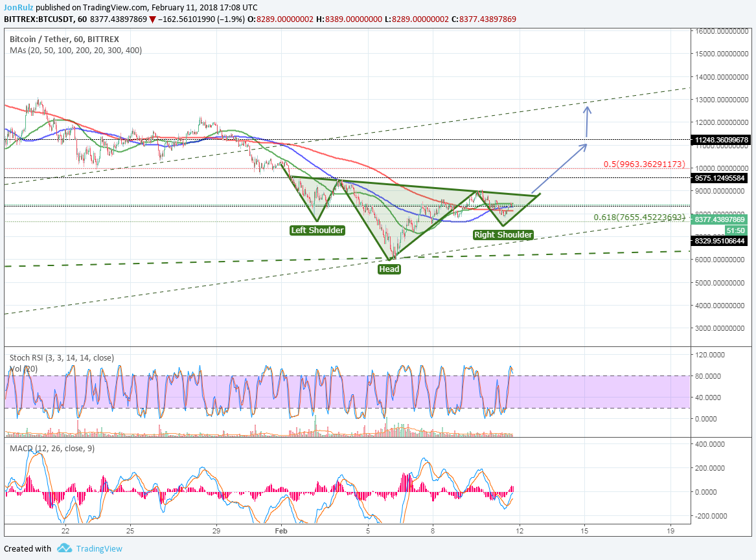Select the Head label on the chart
Screen dimensions: 756x560
click(389, 269)
